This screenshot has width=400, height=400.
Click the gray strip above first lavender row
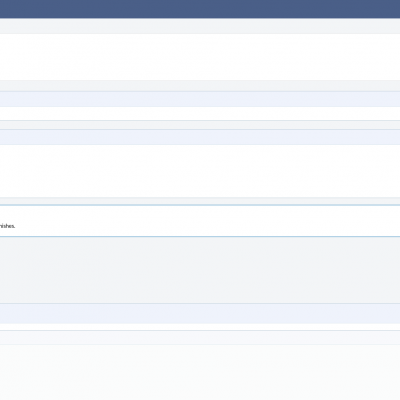click(200, 86)
